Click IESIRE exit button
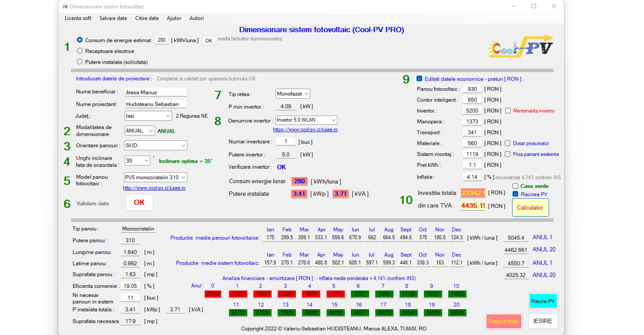Viewport: 644px width, 335px height. 543,321
